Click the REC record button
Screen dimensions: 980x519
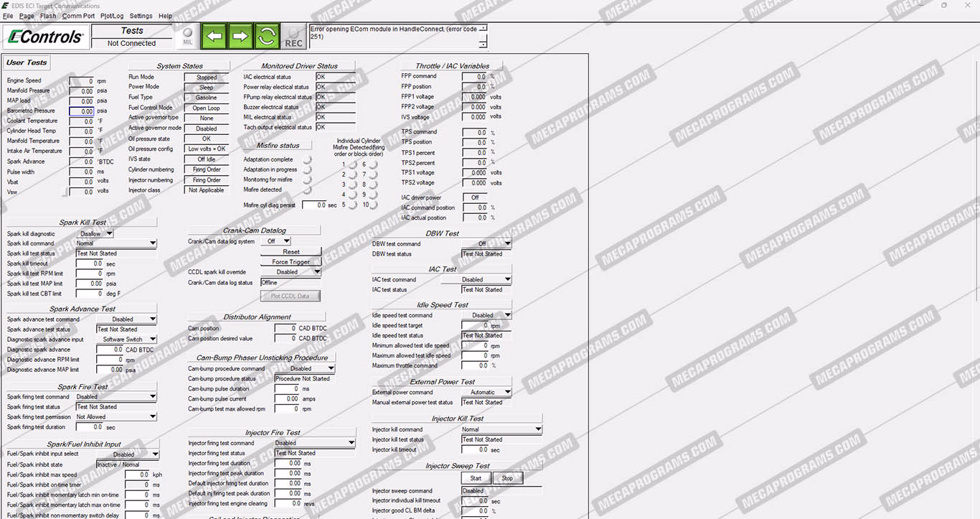(x=293, y=37)
